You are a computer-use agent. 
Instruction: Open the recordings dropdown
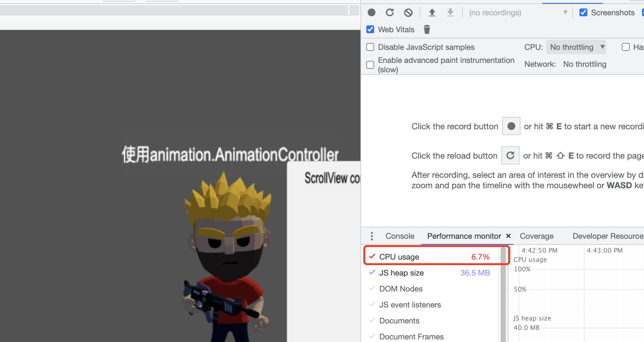(x=518, y=13)
